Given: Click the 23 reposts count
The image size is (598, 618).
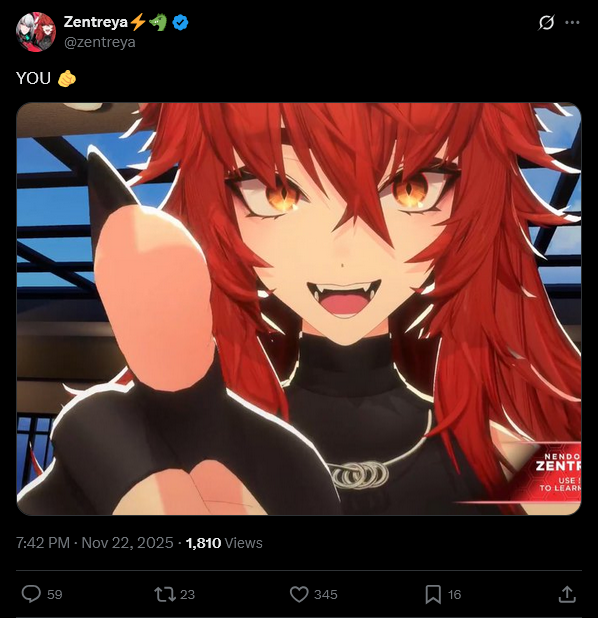Looking at the screenshot, I should point(188,594).
